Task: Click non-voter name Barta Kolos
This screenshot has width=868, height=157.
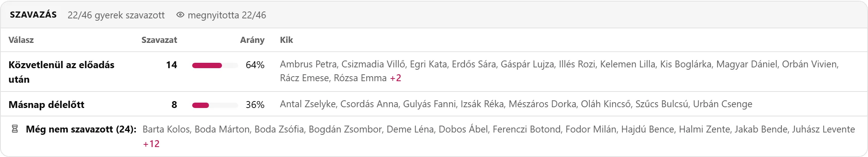Action: pos(166,129)
